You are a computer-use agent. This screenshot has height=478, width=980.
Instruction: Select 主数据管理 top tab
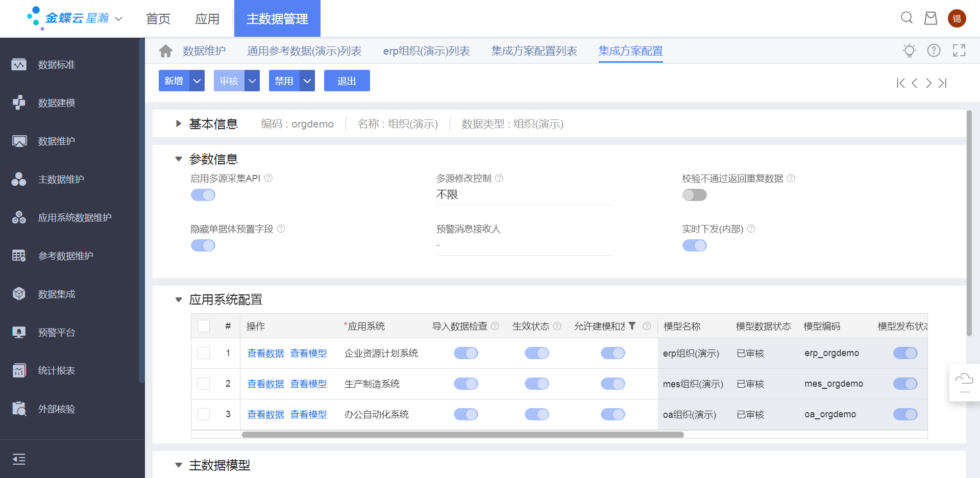[x=277, y=18]
